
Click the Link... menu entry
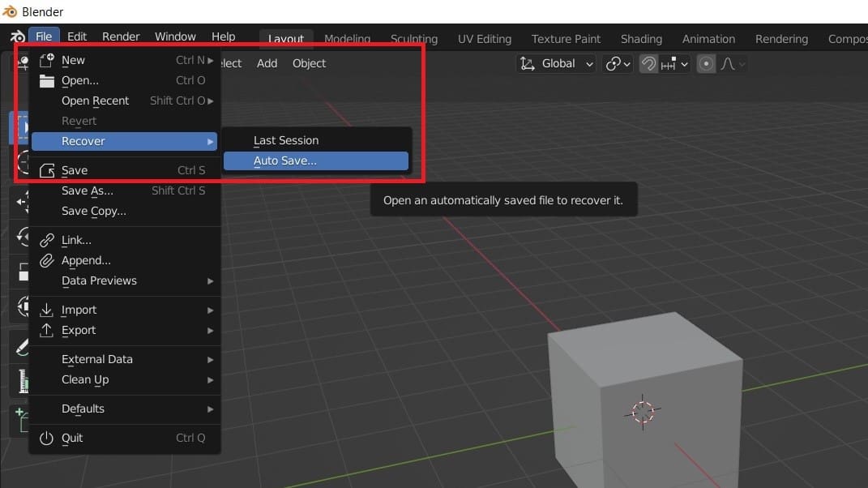[125, 240]
